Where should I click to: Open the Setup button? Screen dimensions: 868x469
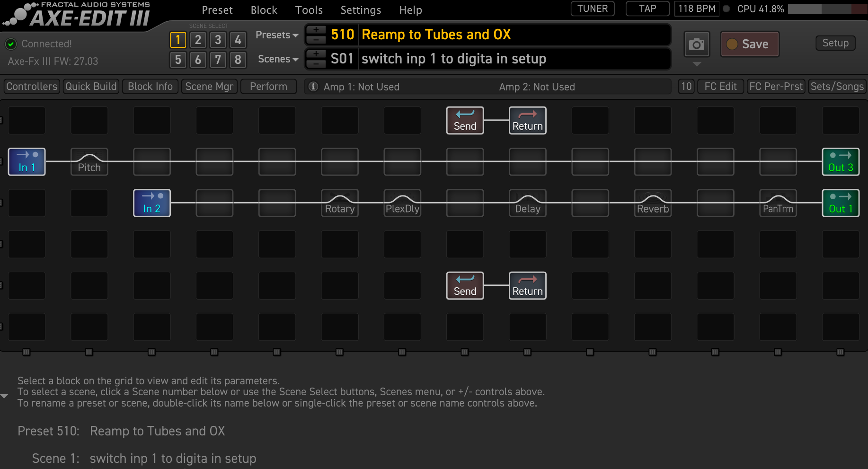(x=835, y=43)
